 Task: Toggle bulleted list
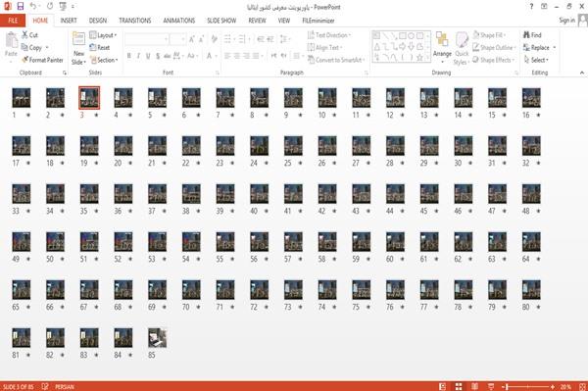227,38
